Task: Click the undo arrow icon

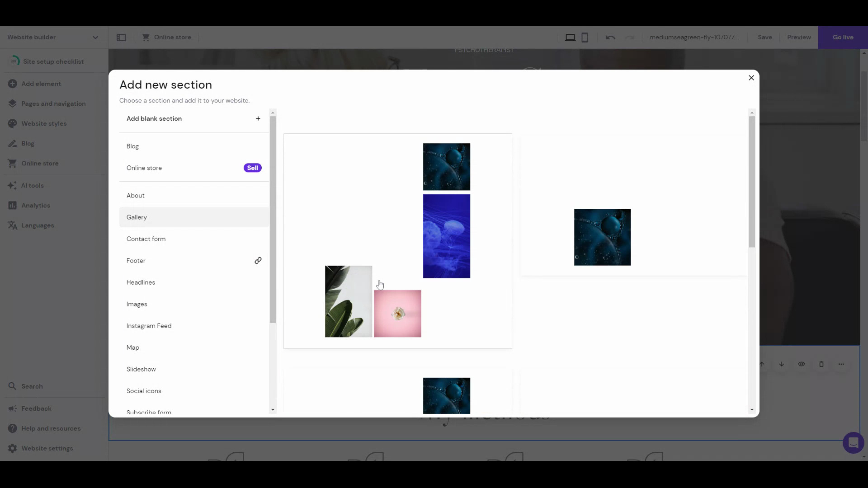Action: (610, 38)
